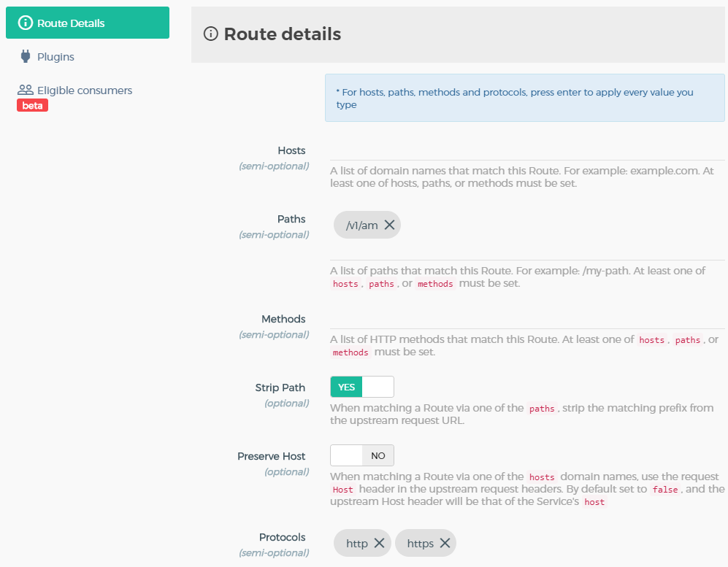Click the https protocol chip label

pyautogui.click(x=420, y=544)
